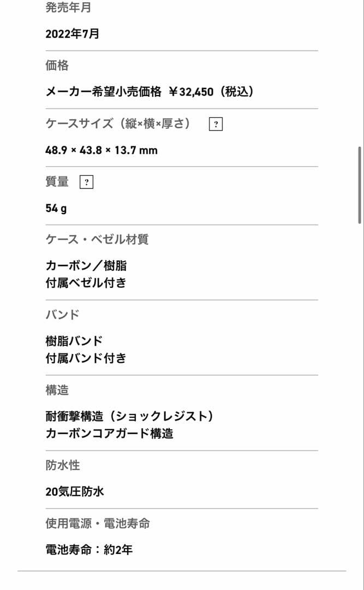Click the 2022年7月 release date value
Viewport: 364px width, 590px height.
pos(72,34)
